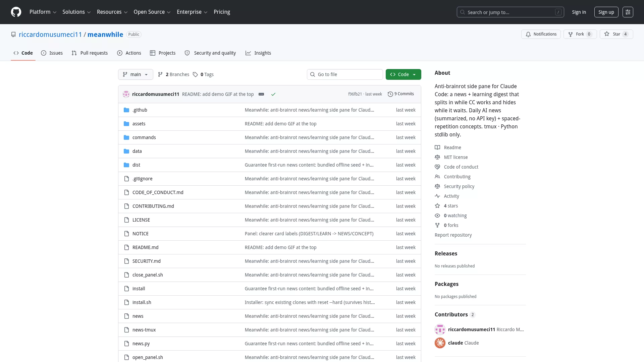
Task: Open the CONTRIBUTING.md file
Action: [153, 206]
